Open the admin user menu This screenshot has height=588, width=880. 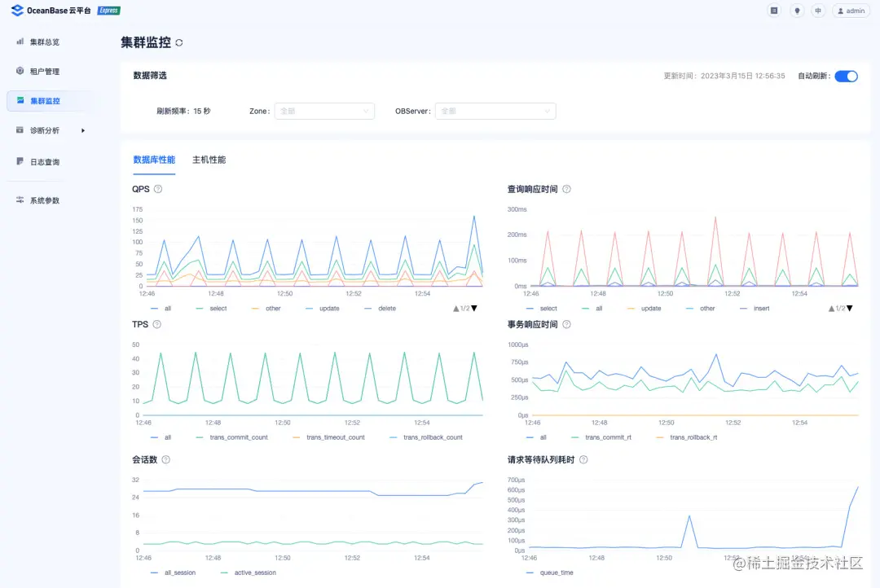(851, 11)
